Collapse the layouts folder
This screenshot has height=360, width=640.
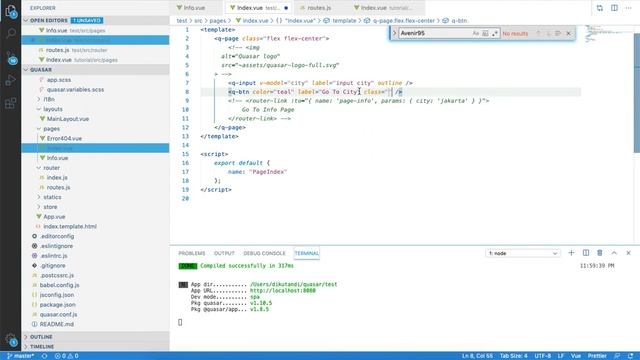(x=53, y=109)
